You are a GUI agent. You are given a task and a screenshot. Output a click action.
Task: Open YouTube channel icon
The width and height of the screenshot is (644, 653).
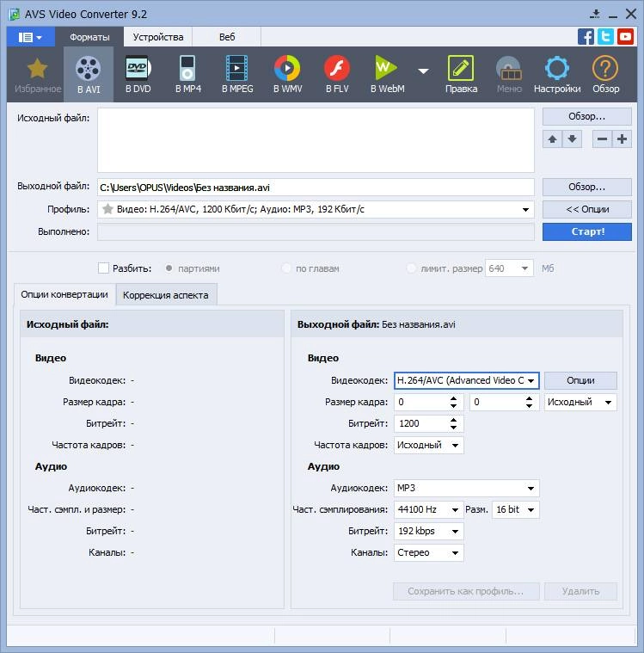(x=626, y=37)
